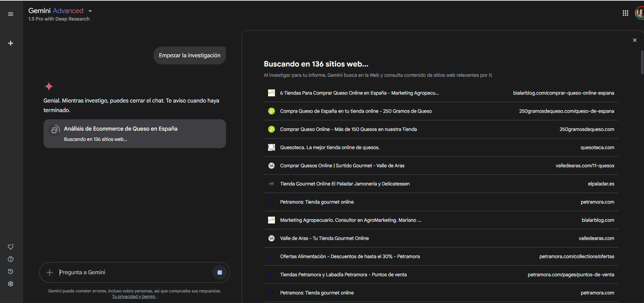Open the Quesoteca online store result

tap(329, 147)
